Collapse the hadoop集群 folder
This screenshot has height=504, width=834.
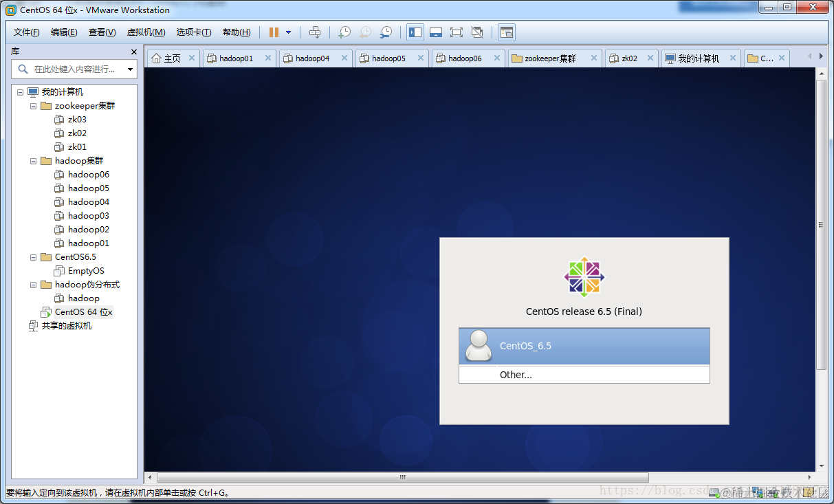(34, 161)
